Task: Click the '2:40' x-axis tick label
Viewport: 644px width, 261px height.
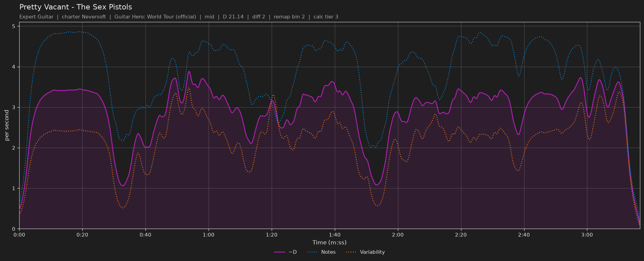Action: (524, 235)
